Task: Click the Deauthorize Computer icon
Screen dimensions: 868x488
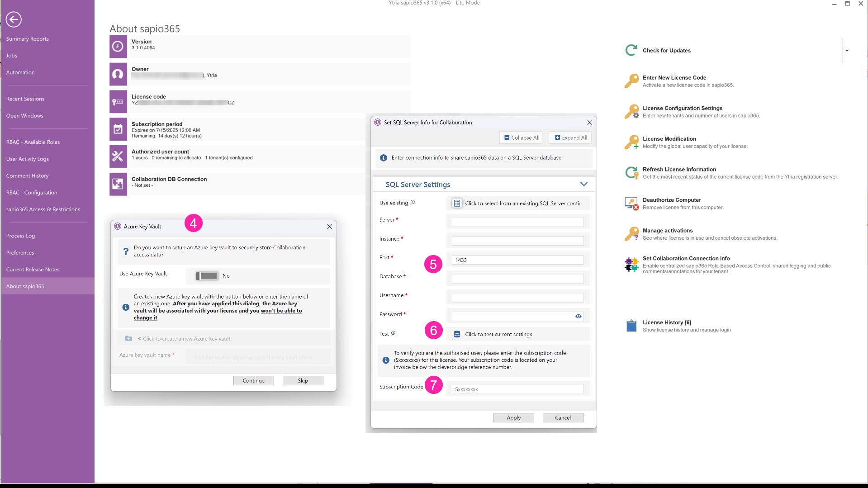Action: pos(631,204)
